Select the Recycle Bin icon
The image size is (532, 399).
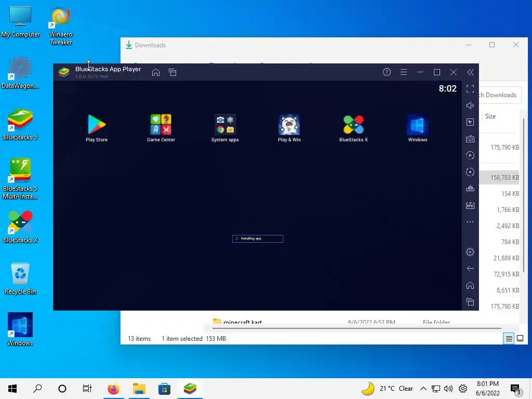pos(20,279)
